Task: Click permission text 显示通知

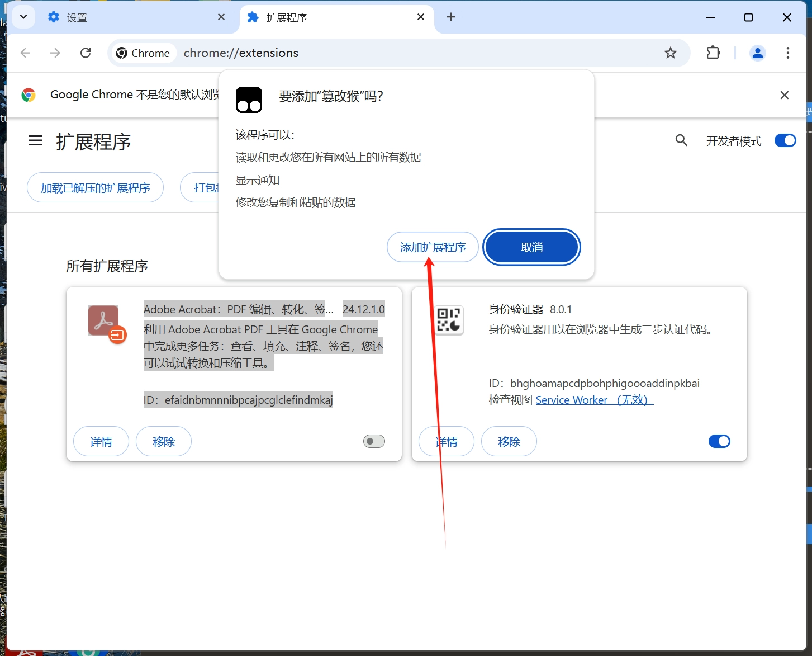Action: 258,180
